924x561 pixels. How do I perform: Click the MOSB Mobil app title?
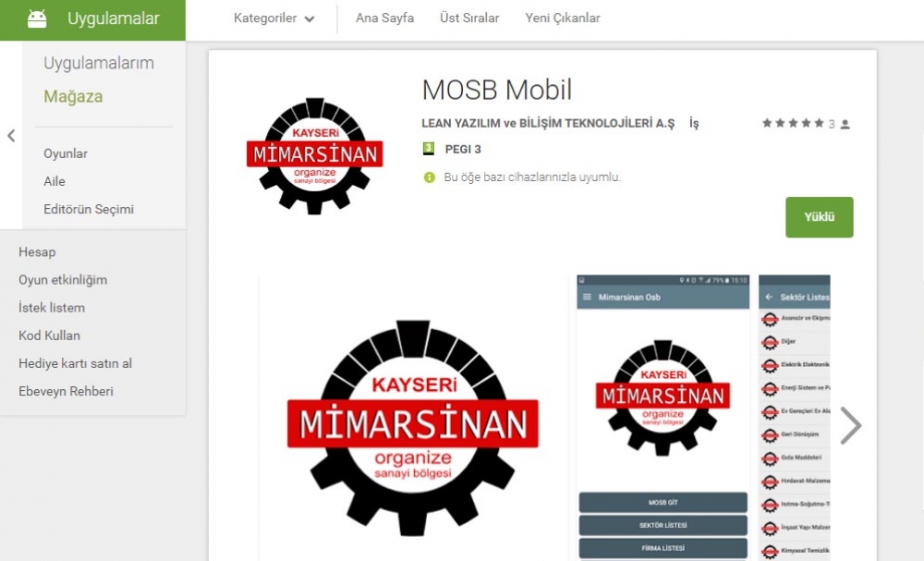point(497,91)
